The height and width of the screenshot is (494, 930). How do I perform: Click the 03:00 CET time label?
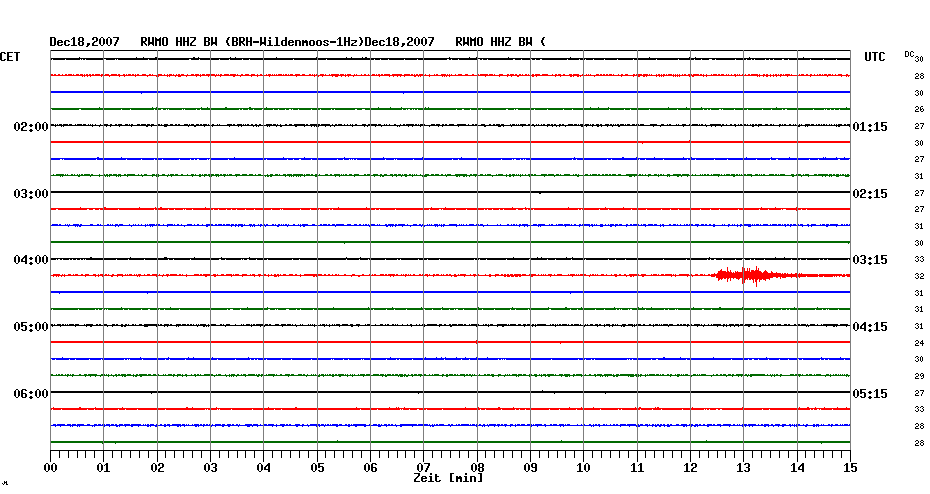coord(31,194)
